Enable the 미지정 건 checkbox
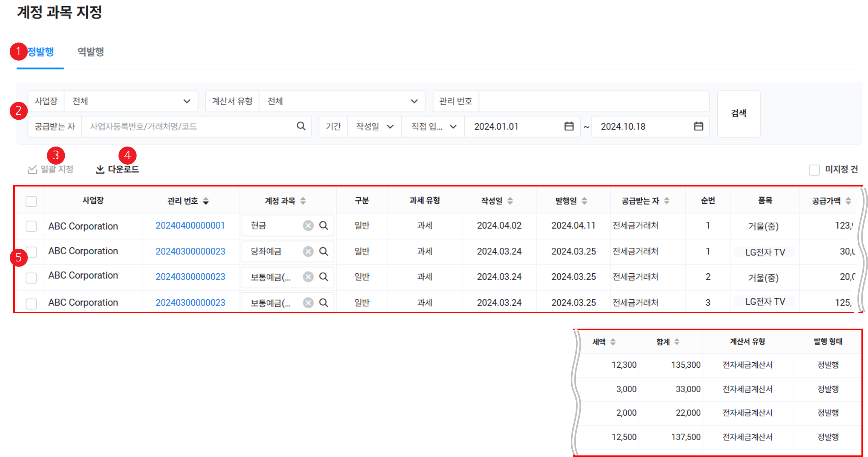868x457 pixels. coord(814,170)
